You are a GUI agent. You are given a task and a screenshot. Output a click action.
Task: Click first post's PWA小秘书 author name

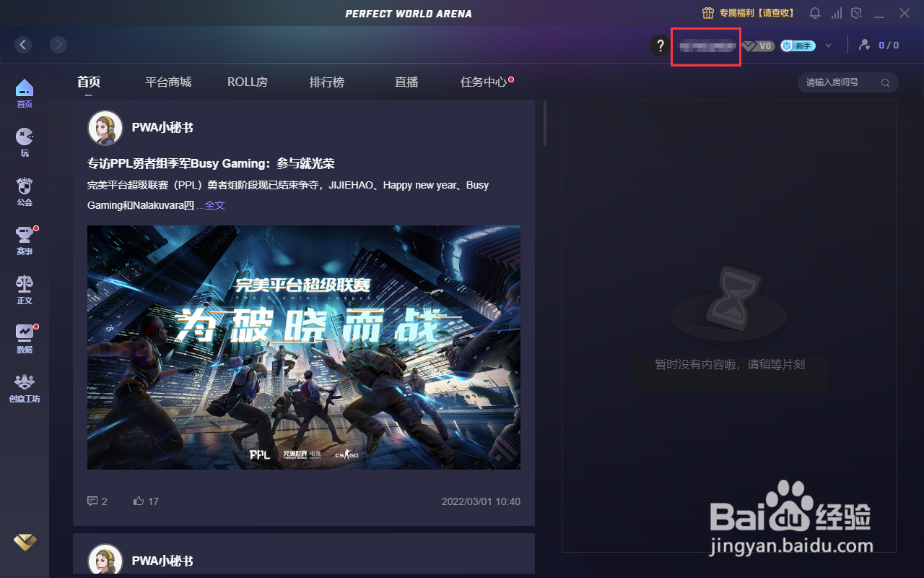162,128
